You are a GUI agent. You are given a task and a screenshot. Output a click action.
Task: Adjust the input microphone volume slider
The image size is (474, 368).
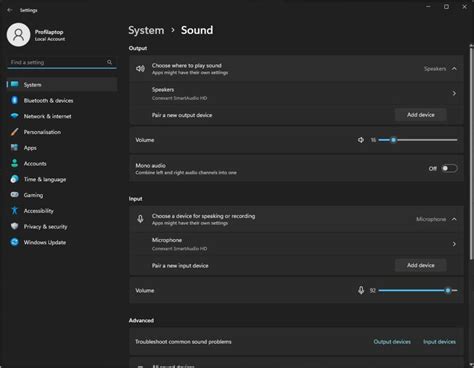click(x=418, y=290)
